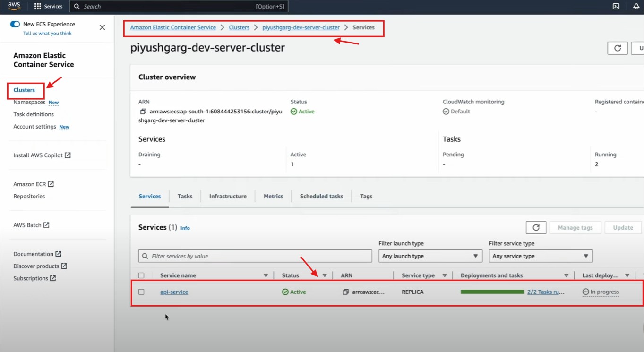This screenshot has height=352, width=644.
Task: Sort by Service name column arrow
Action: tap(266, 275)
